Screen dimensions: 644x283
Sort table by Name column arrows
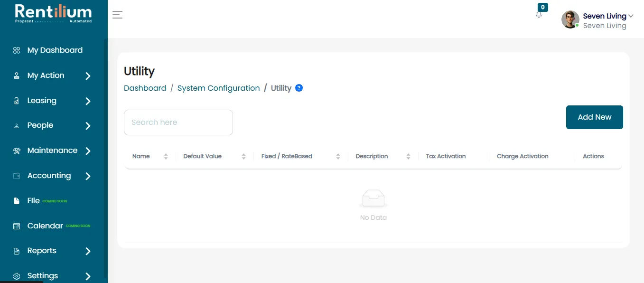(166, 156)
